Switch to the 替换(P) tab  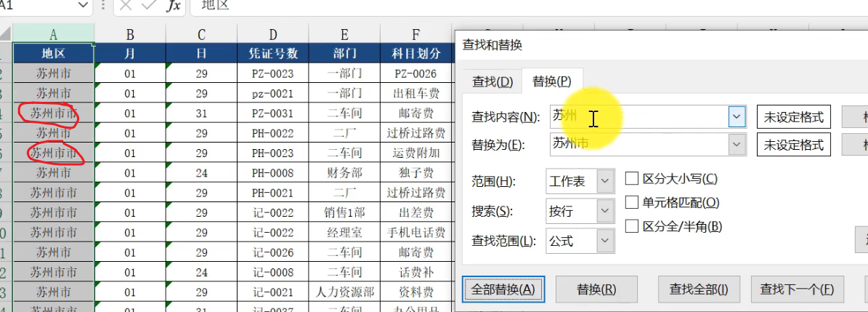coord(552,81)
